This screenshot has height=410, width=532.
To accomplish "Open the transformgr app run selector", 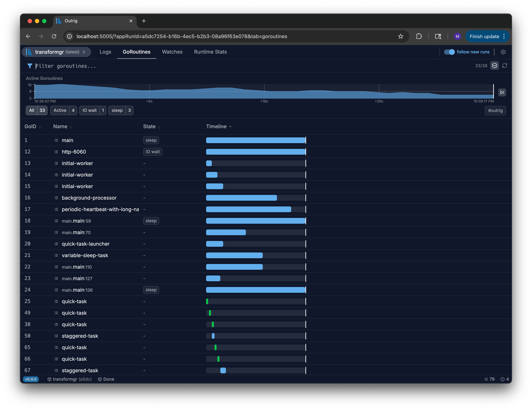I will [x=56, y=52].
